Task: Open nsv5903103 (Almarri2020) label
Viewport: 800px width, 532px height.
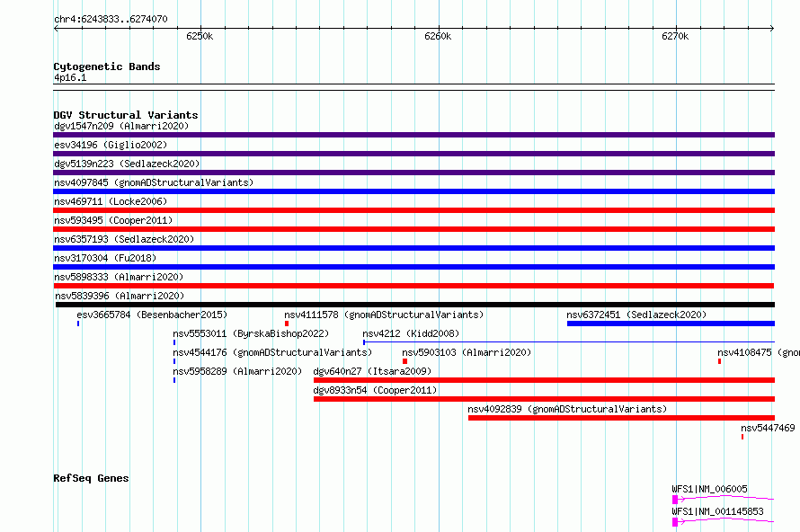Action: pyautogui.click(x=467, y=352)
